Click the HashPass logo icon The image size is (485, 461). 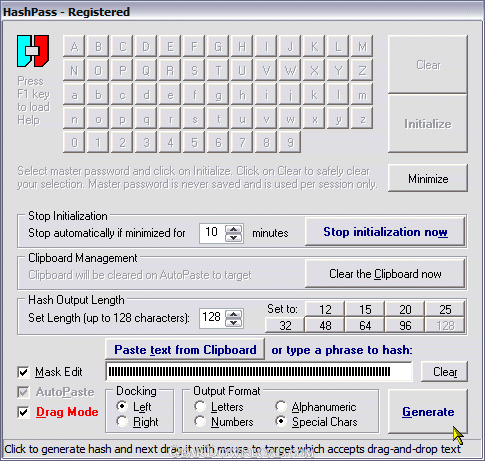[x=33, y=51]
